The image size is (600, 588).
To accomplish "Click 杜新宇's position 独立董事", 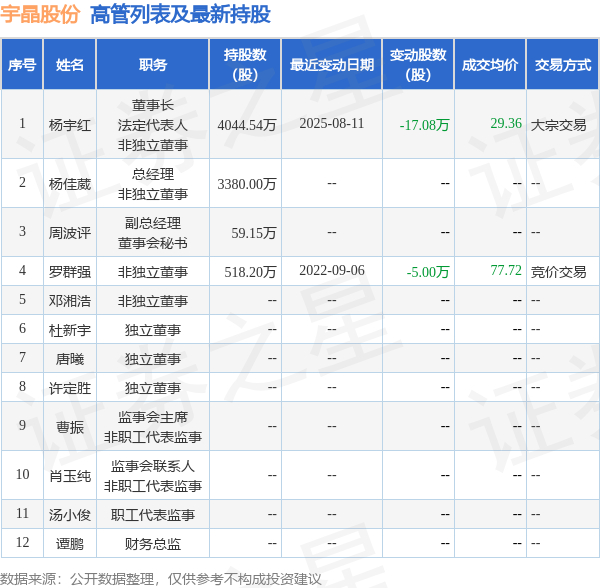I will (153, 330).
